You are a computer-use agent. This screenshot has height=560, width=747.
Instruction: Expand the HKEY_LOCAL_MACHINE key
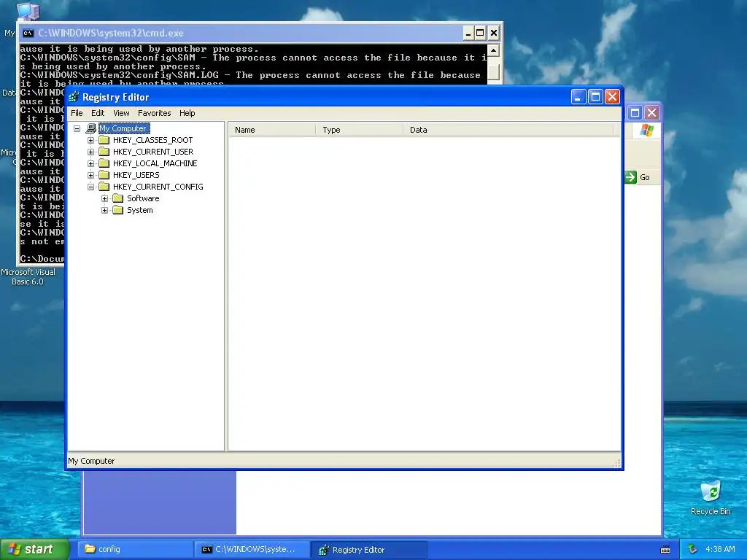90,164
